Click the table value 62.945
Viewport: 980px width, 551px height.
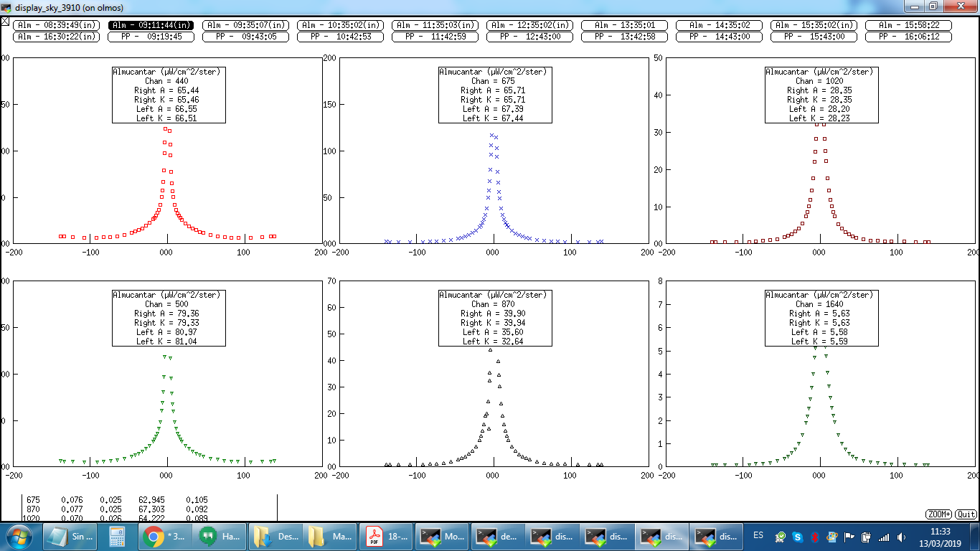pos(151,499)
